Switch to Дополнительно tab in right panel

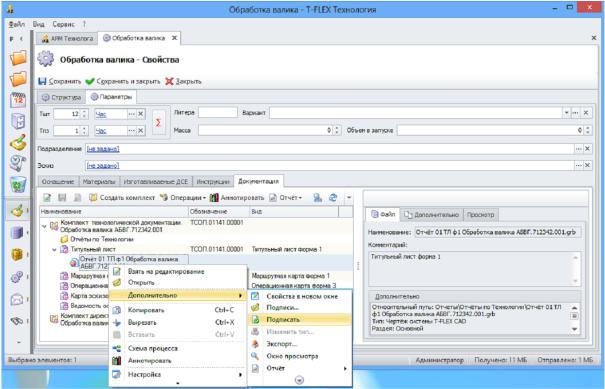pos(432,215)
